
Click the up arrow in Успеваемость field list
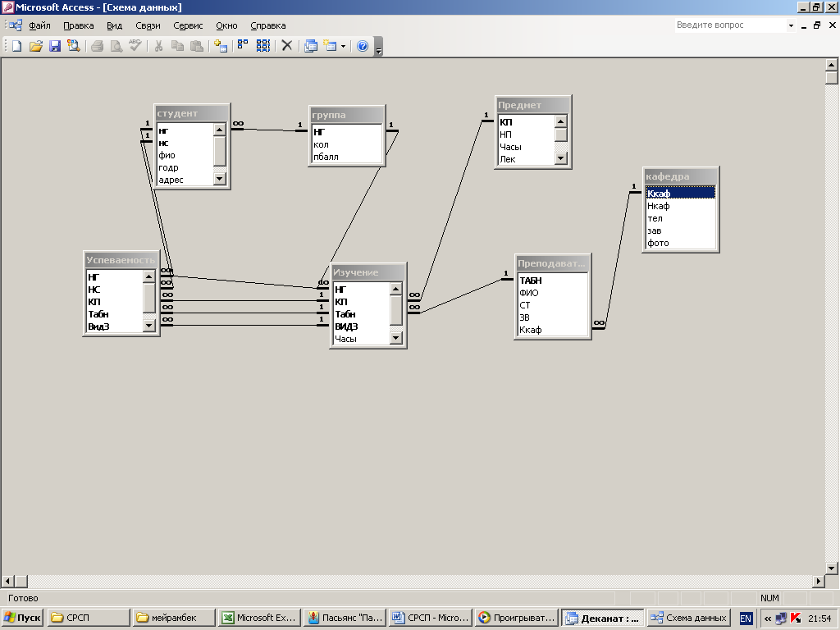click(x=149, y=276)
